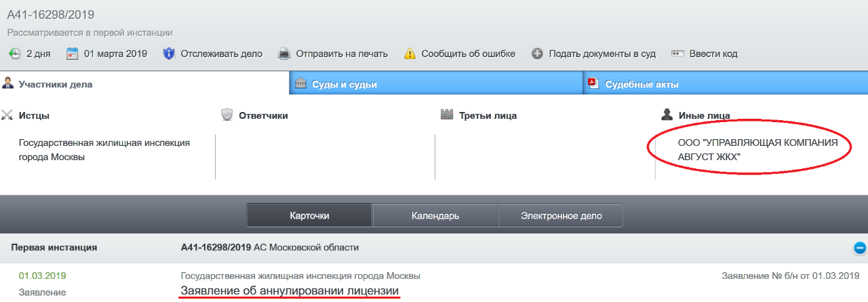868x302 pixels.
Task: Click ООО "УПРАВЛЯЮЩАЯ КОМПАНИЯ АВГУСТ ЖКХ" party name
Action: 757,149
